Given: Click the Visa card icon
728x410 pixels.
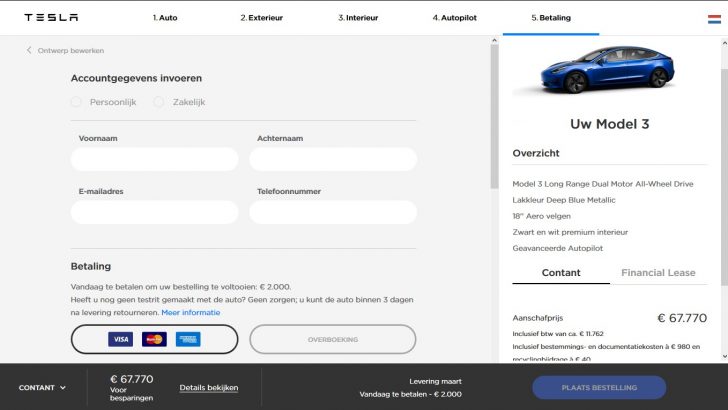Looking at the screenshot, I should click(121, 339).
